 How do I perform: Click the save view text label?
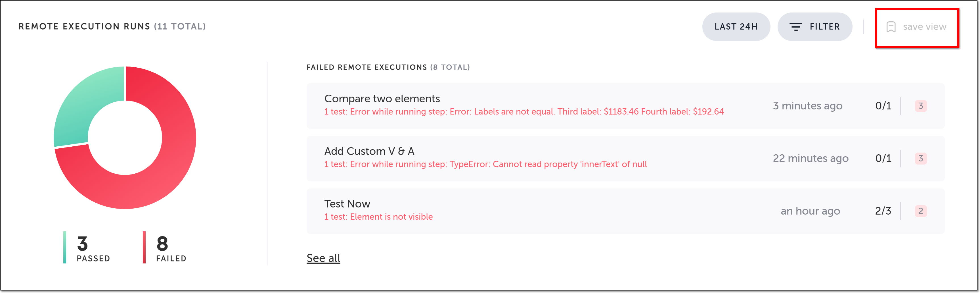pyautogui.click(x=924, y=27)
